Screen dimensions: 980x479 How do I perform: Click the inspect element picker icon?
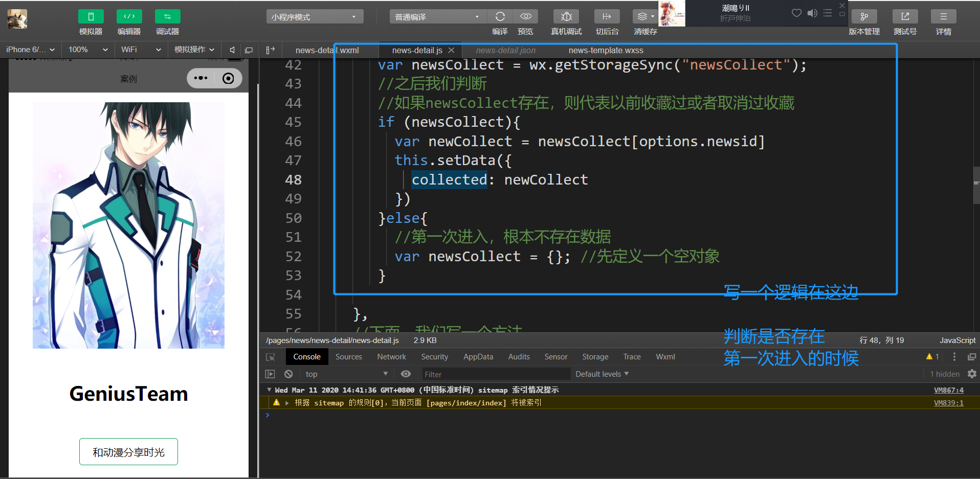coord(271,357)
